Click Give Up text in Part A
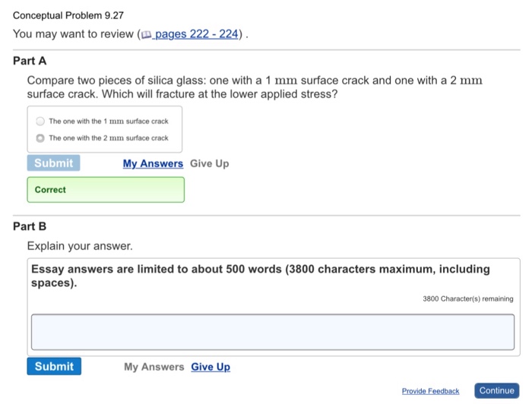 click(x=209, y=163)
